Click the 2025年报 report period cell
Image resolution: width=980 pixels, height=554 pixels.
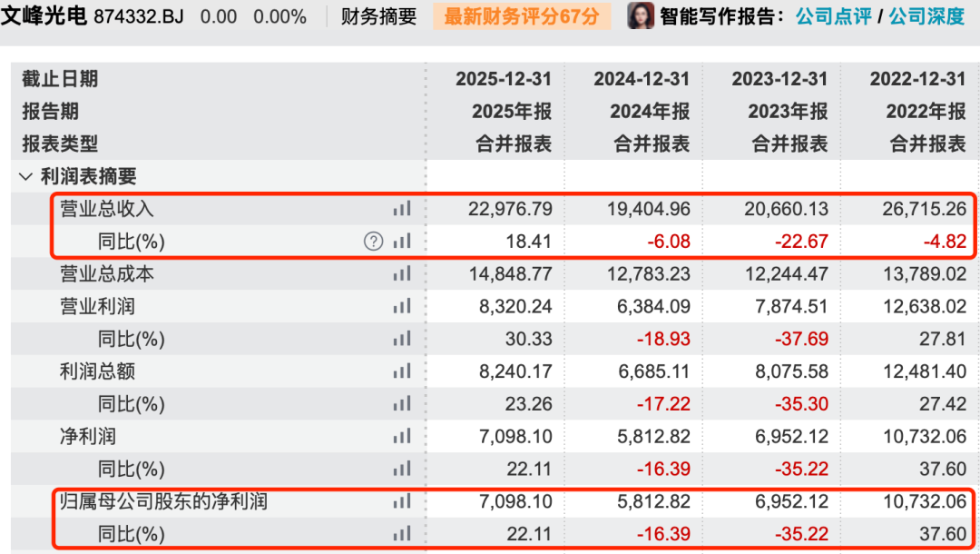[512, 112]
